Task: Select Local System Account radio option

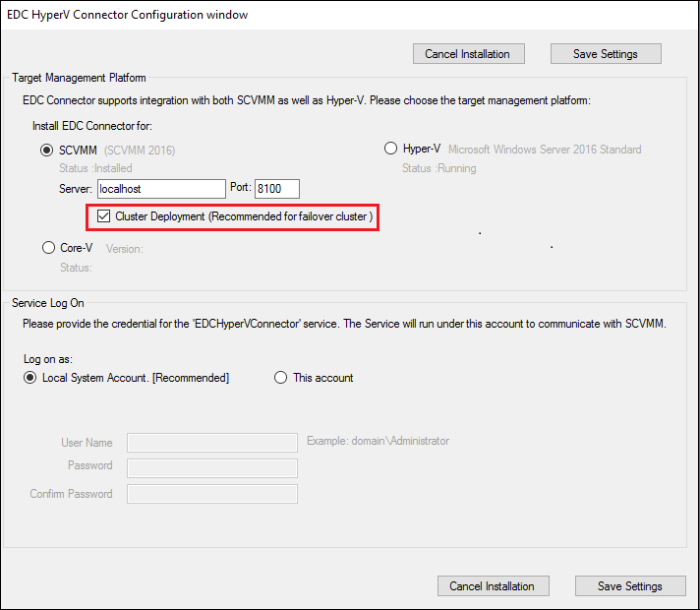Action: tap(29, 378)
